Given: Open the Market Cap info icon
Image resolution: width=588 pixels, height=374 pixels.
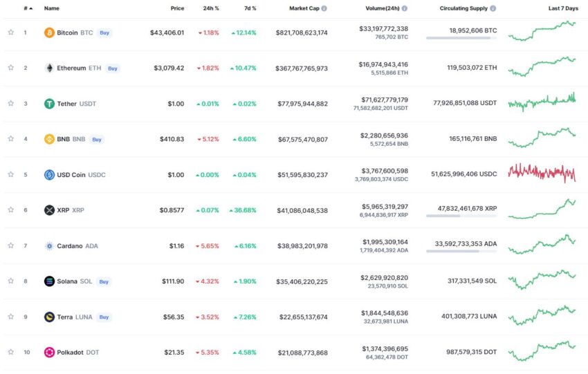Looking at the screenshot, I should [324, 8].
